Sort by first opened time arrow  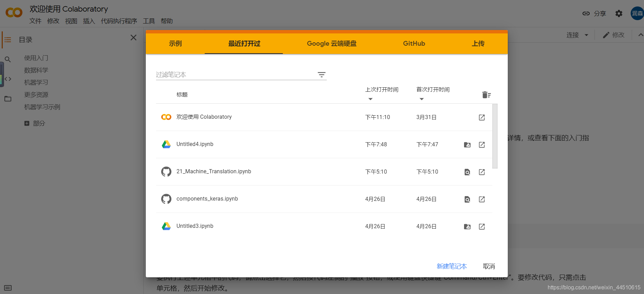(x=422, y=99)
